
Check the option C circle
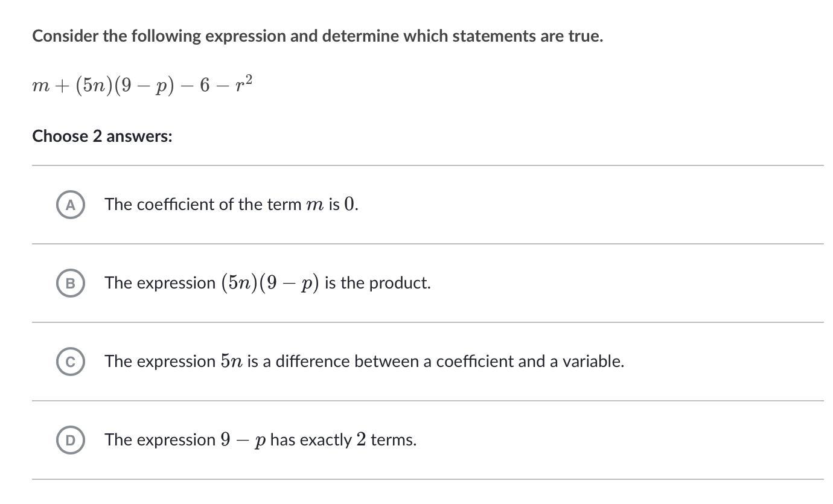tap(71, 362)
